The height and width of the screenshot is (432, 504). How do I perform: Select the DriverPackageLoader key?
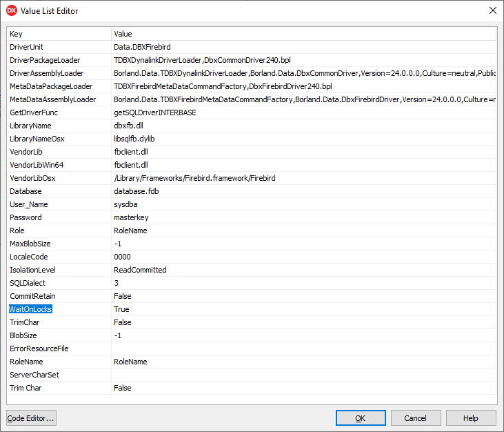pos(59,60)
